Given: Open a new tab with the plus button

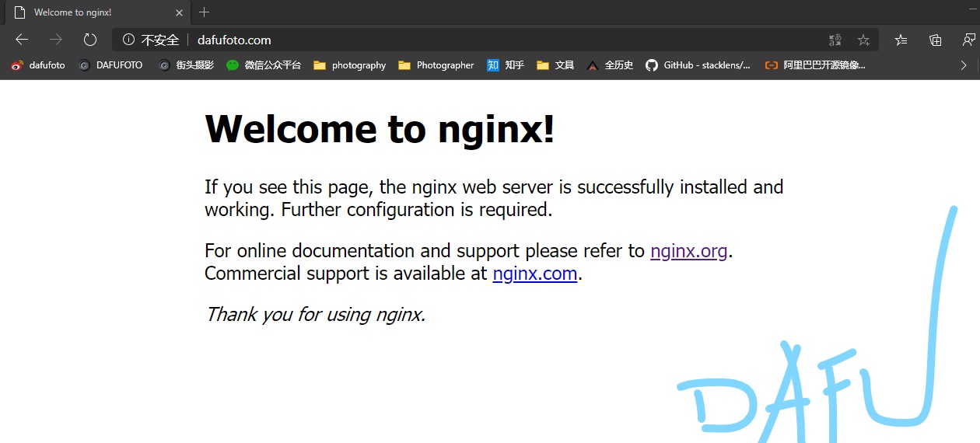Looking at the screenshot, I should coord(204,12).
